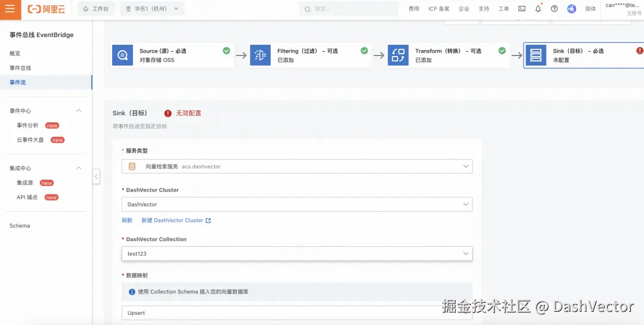Open the 服务类型 dropdown
This screenshot has height=325, width=644.
pyautogui.click(x=297, y=166)
